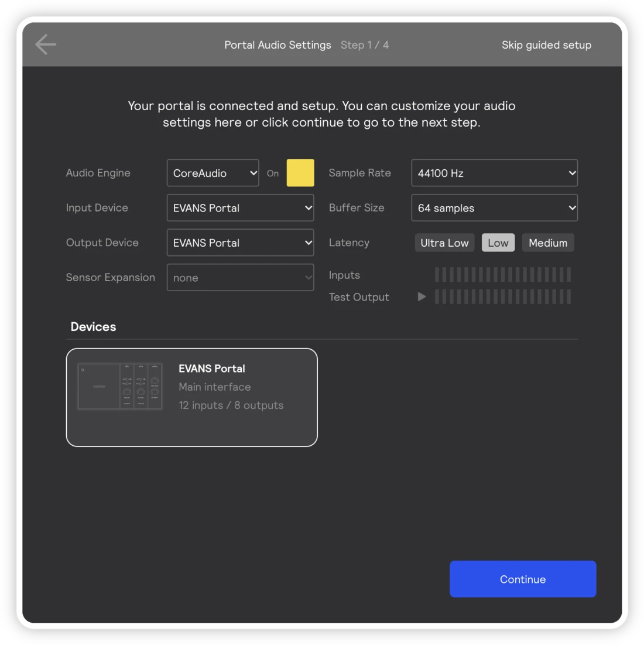This screenshot has width=644, height=645.
Task: Click '12 inputs / 8 outputs' text
Action: pos(231,405)
